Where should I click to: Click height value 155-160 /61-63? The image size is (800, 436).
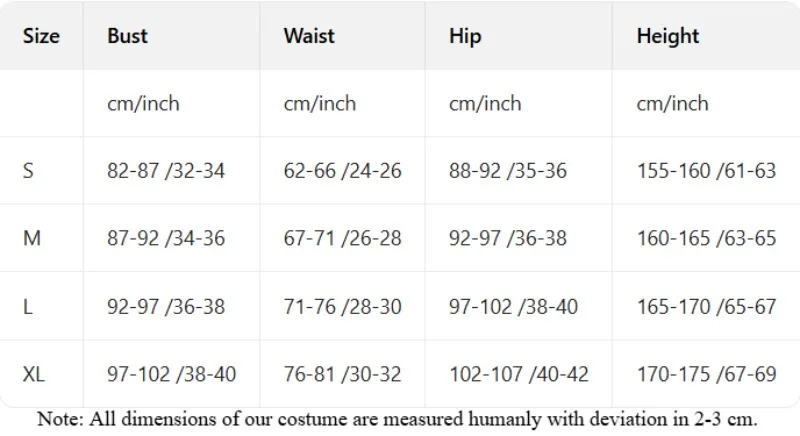coord(707,171)
